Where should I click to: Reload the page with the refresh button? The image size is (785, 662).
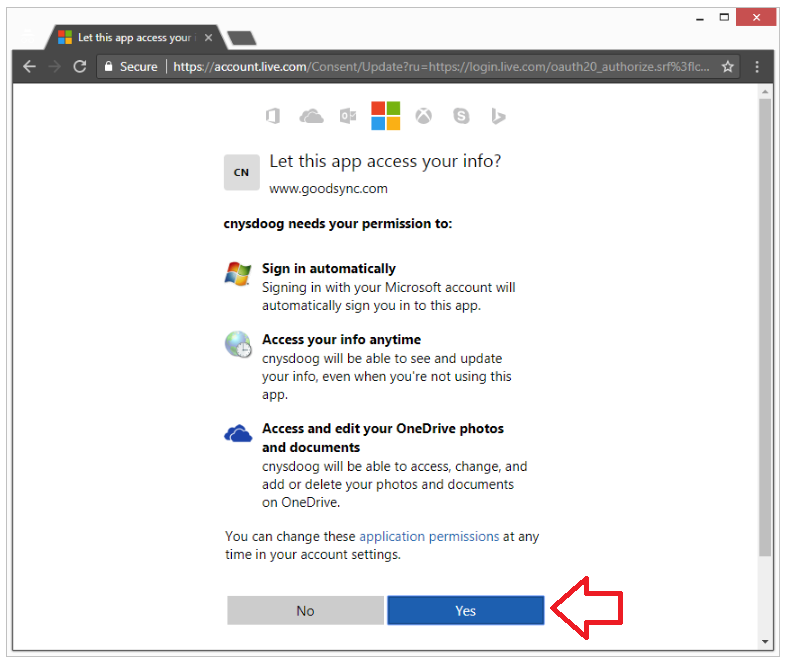pyautogui.click(x=80, y=67)
